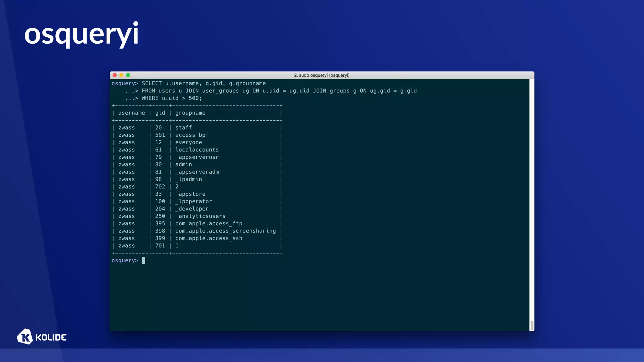The height and width of the screenshot is (362, 644).
Task: Click the com.apple.access_screensharing entry
Action: pyautogui.click(x=225, y=231)
